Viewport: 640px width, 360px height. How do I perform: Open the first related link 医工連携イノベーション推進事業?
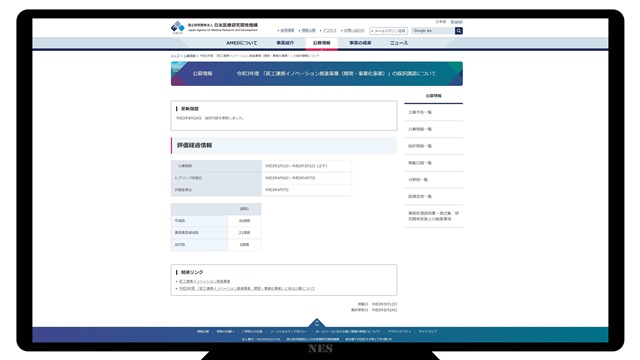(x=204, y=282)
